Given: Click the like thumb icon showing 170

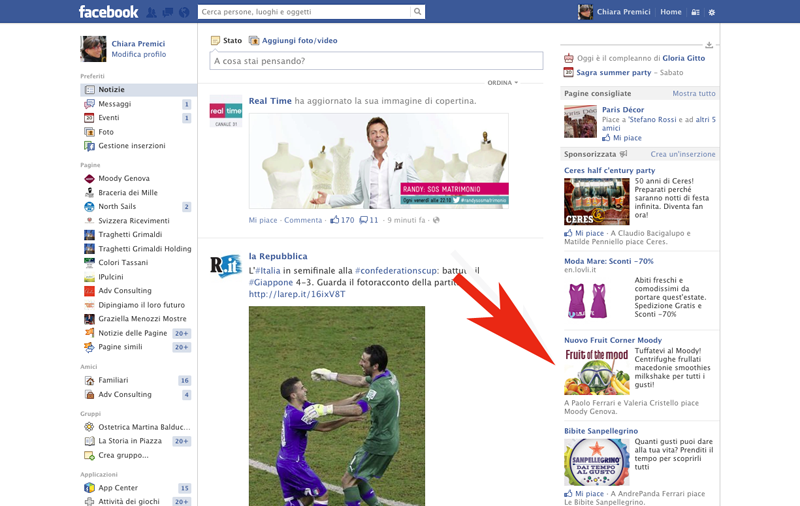Looking at the screenshot, I should tap(335, 220).
